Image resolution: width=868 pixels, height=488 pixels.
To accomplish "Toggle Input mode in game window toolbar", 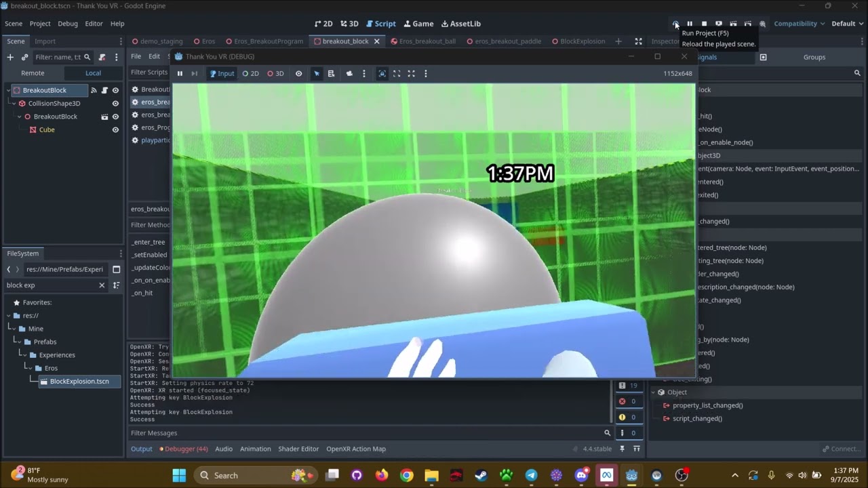I will click(x=222, y=74).
